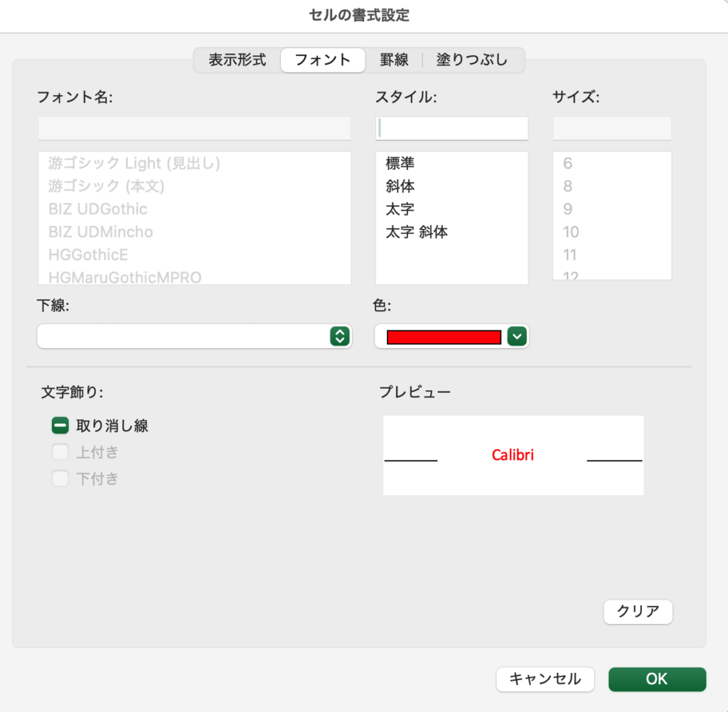The image size is (728, 712).
Task: Choose 太字 bold style
Action: coord(400,209)
